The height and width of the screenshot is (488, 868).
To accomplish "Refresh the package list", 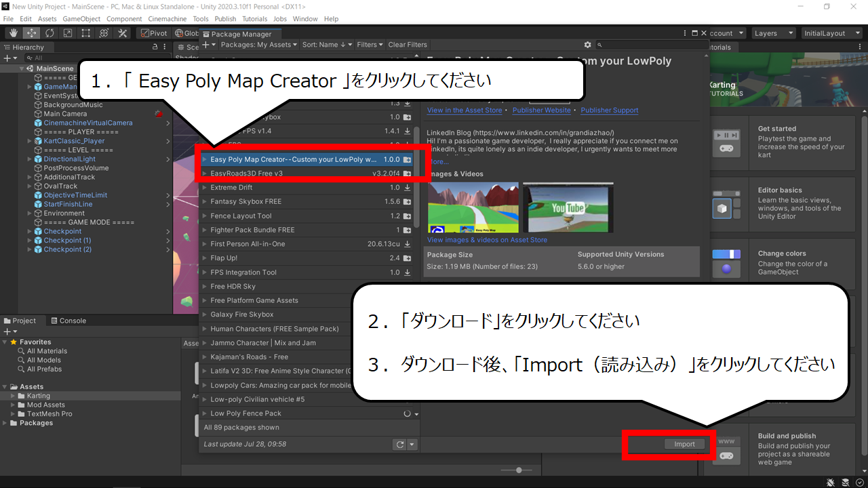I will [x=400, y=445].
